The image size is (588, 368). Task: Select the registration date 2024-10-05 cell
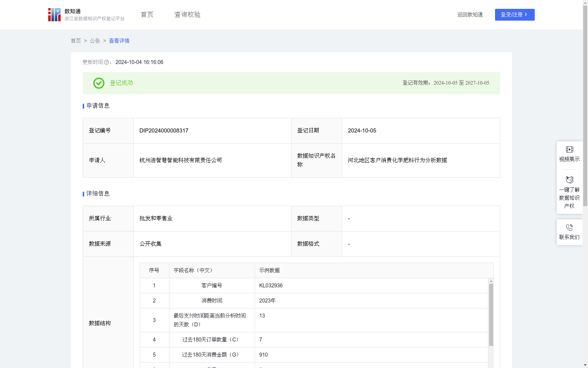coord(421,131)
